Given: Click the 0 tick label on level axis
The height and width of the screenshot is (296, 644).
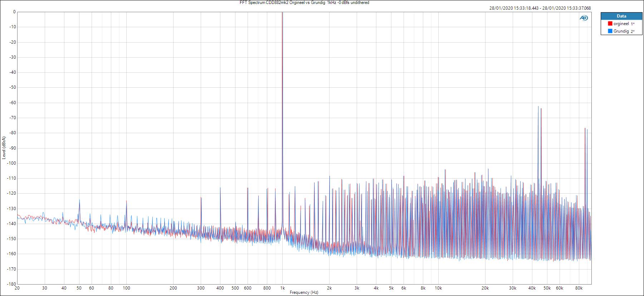Looking at the screenshot, I should coord(14,12).
